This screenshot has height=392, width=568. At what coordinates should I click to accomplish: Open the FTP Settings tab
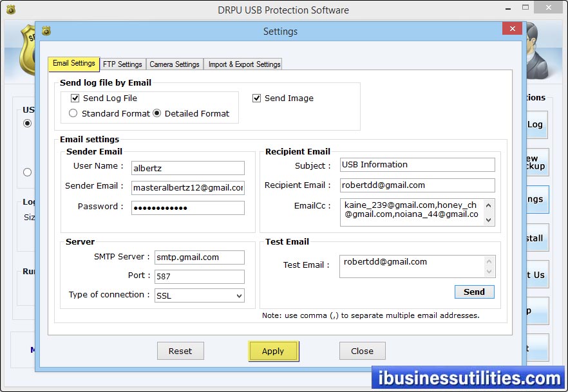point(122,64)
